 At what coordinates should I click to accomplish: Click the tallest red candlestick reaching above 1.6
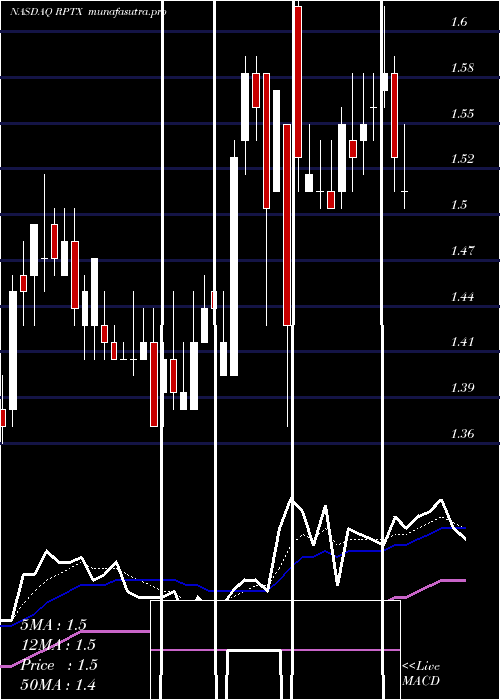tap(298, 82)
